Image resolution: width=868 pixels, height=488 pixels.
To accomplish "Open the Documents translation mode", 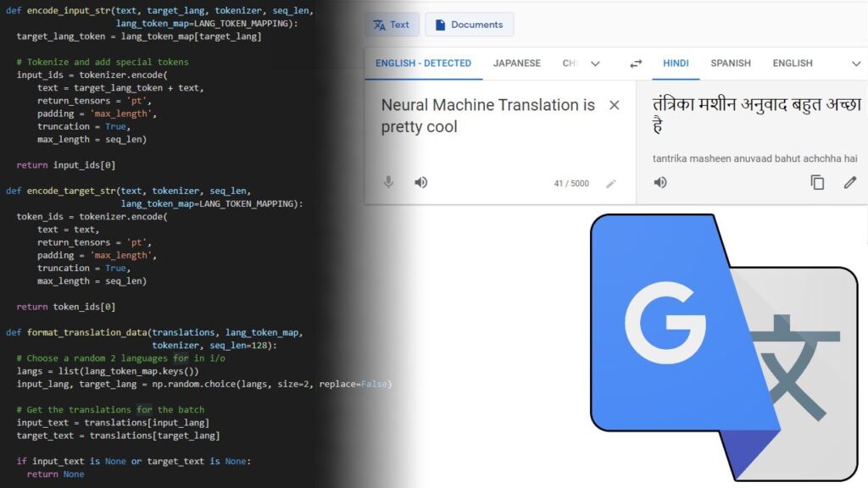I will [x=470, y=25].
